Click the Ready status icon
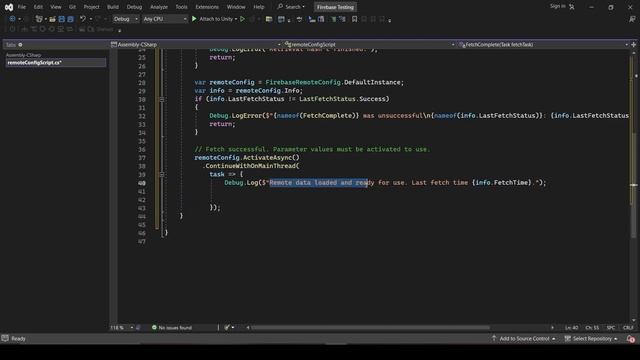 (x=5, y=338)
